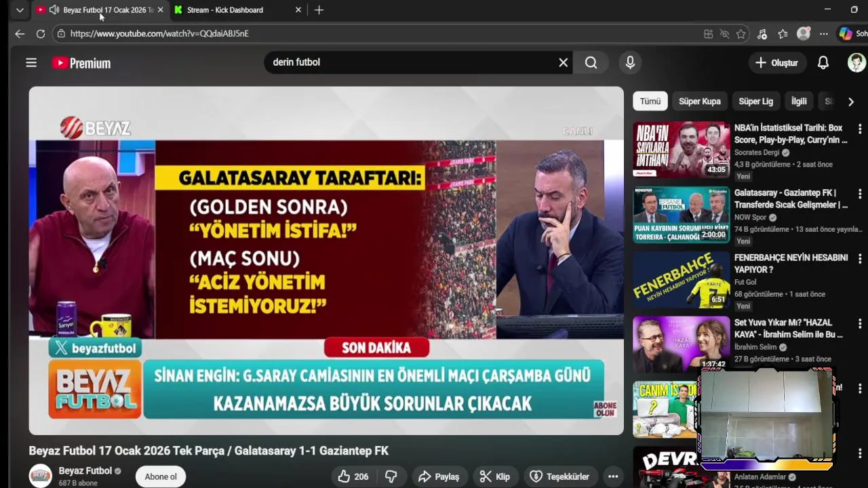The image size is (868, 488).
Task: Open the browser profile avatar
Action: [804, 33]
